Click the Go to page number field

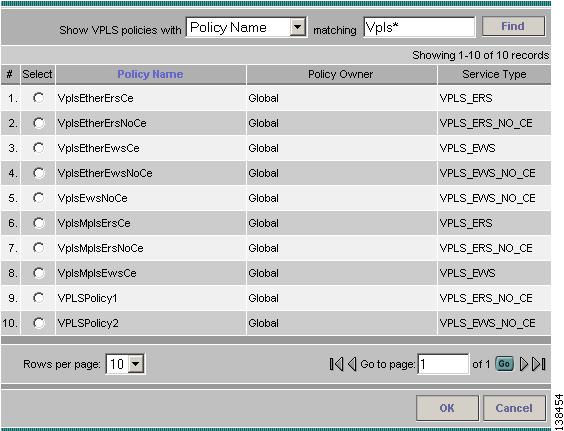(x=443, y=364)
